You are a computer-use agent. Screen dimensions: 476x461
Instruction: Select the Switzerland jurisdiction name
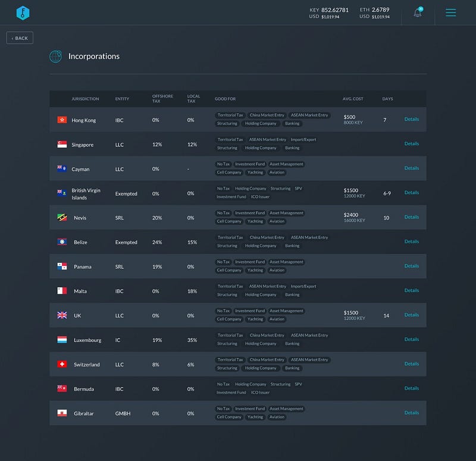(x=86, y=365)
